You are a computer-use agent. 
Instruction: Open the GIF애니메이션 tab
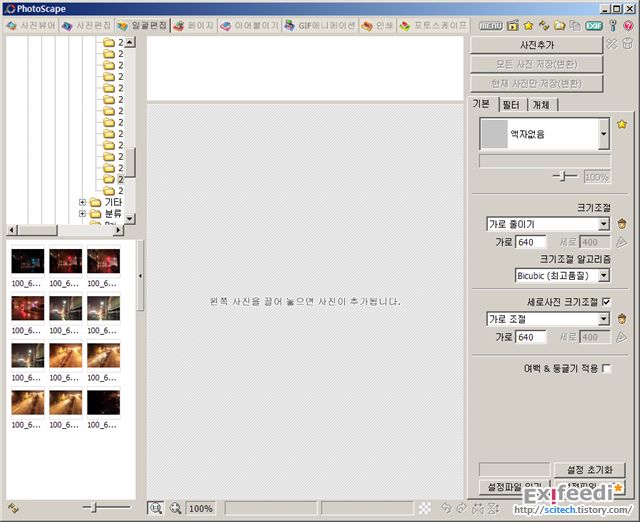point(320,26)
